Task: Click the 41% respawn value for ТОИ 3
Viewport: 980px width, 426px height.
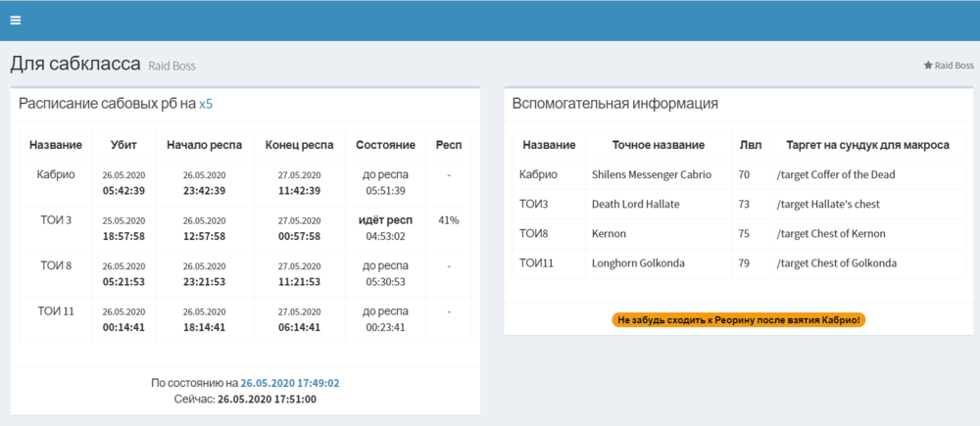Action: click(449, 220)
